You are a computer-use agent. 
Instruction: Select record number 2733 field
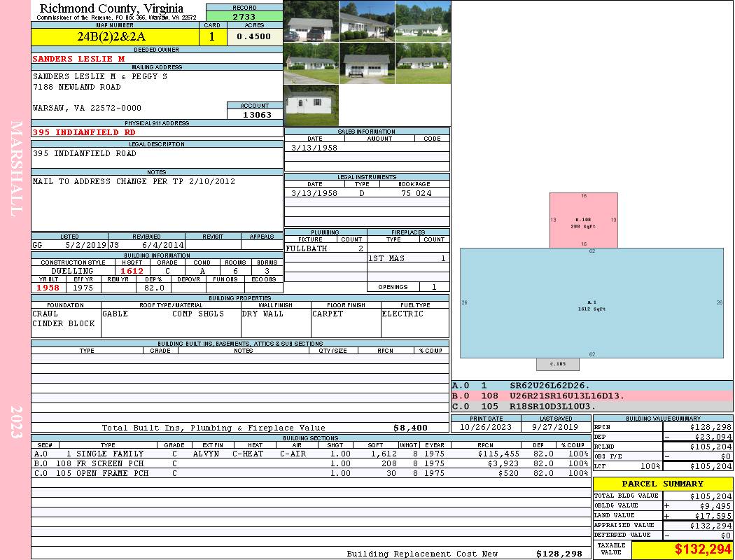pyautogui.click(x=244, y=17)
